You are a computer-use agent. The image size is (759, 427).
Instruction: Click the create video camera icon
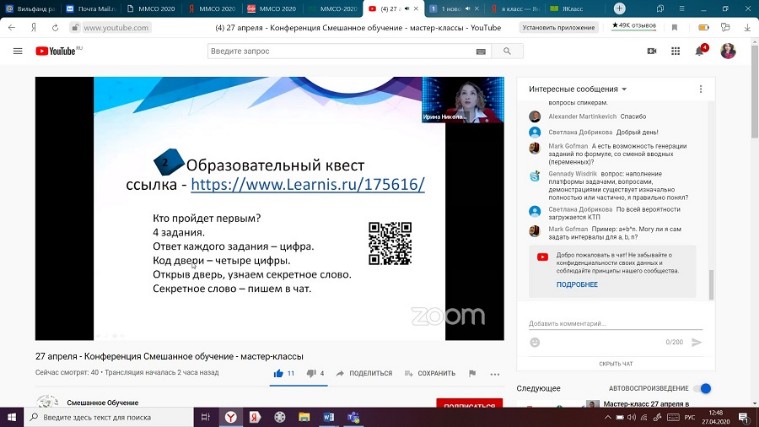649,51
